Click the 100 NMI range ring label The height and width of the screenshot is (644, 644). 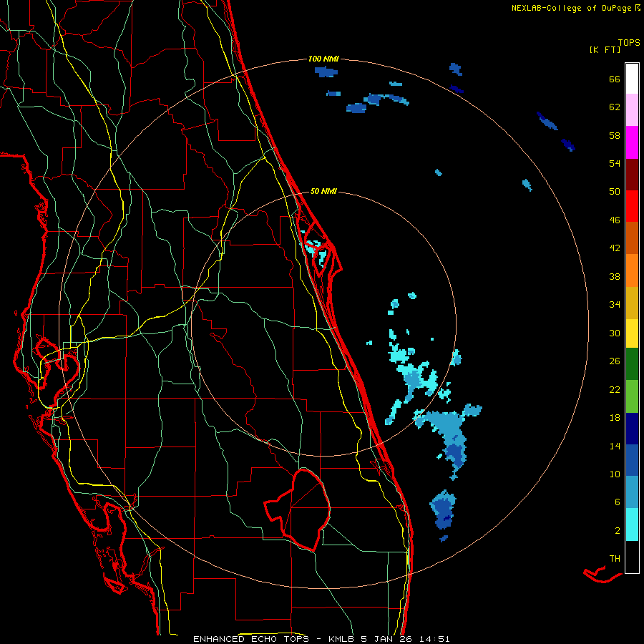point(323,59)
